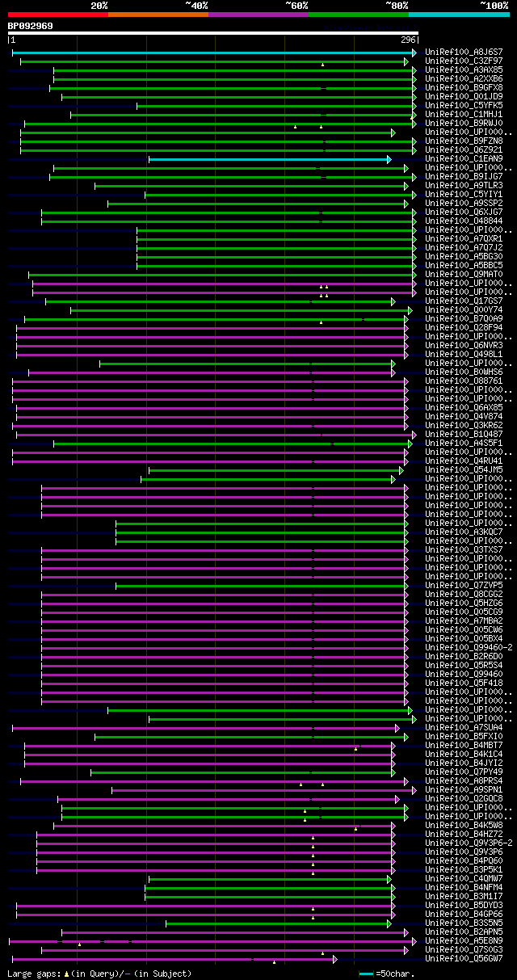The width and height of the screenshot is (517, 980).
Task: Select hit label UniRef100_Q3TXS7
Action: click(464, 549)
